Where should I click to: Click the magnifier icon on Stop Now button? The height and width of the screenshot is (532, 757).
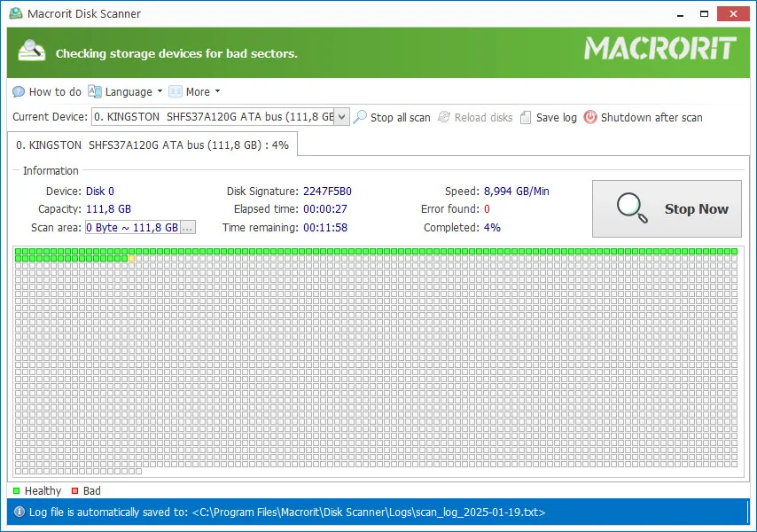632,208
